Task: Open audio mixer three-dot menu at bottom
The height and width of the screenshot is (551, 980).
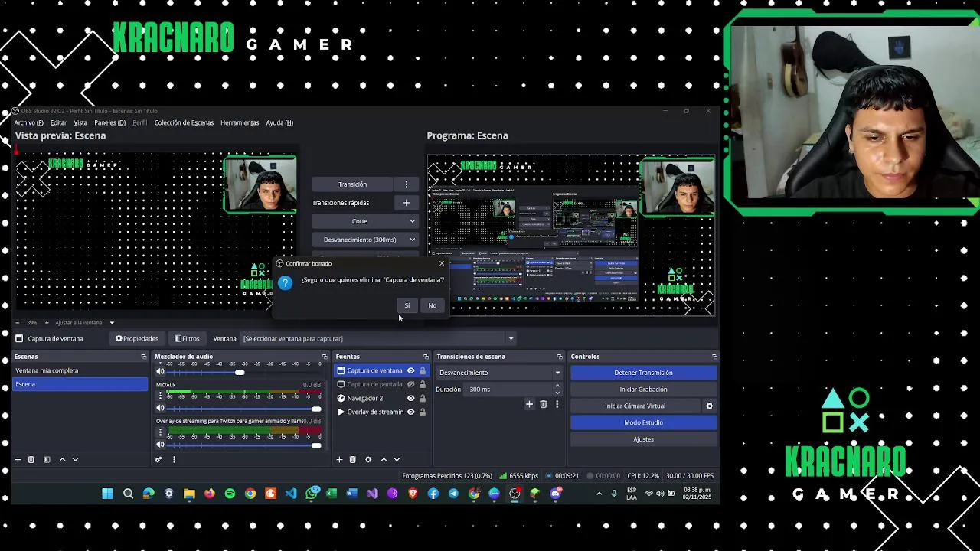Action: [x=174, y=459]
